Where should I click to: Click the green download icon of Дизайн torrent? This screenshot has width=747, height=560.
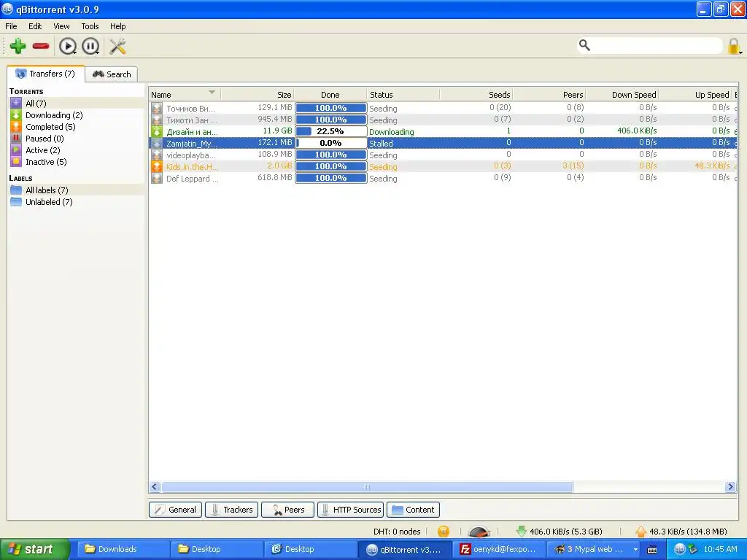tap(157, 131)
